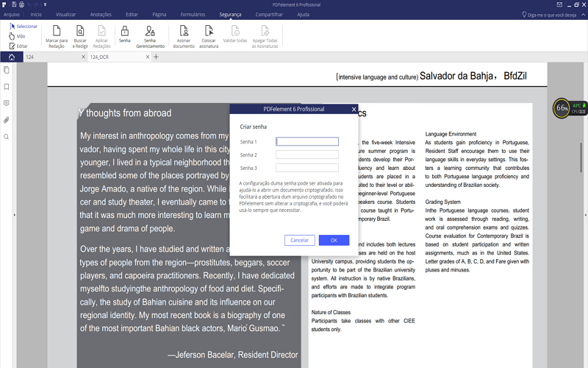This screenshot has width=588, height=368.
Task: Open the Arquivo menu
Action: tap(12, 14)
